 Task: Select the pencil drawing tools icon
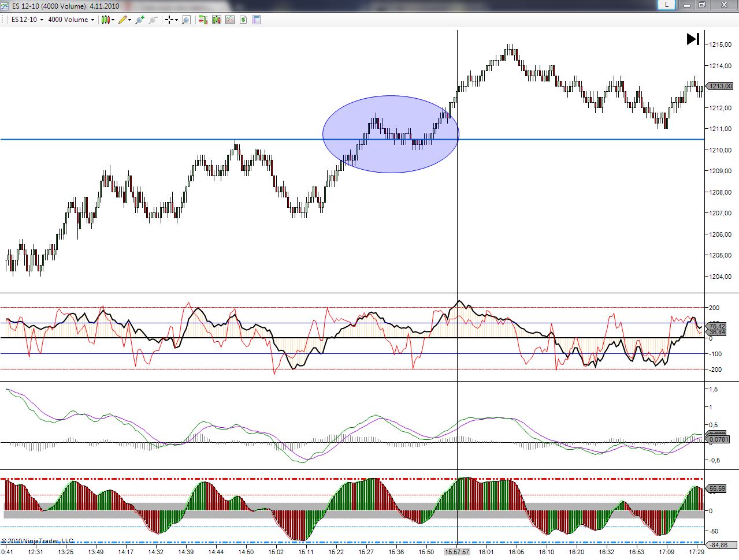pyautogui.click(x=122, y=20)
